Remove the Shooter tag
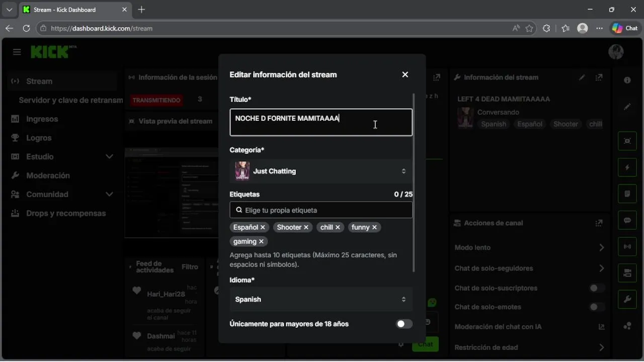The width and height of the screenshot is (644, 362). point(306,227)
